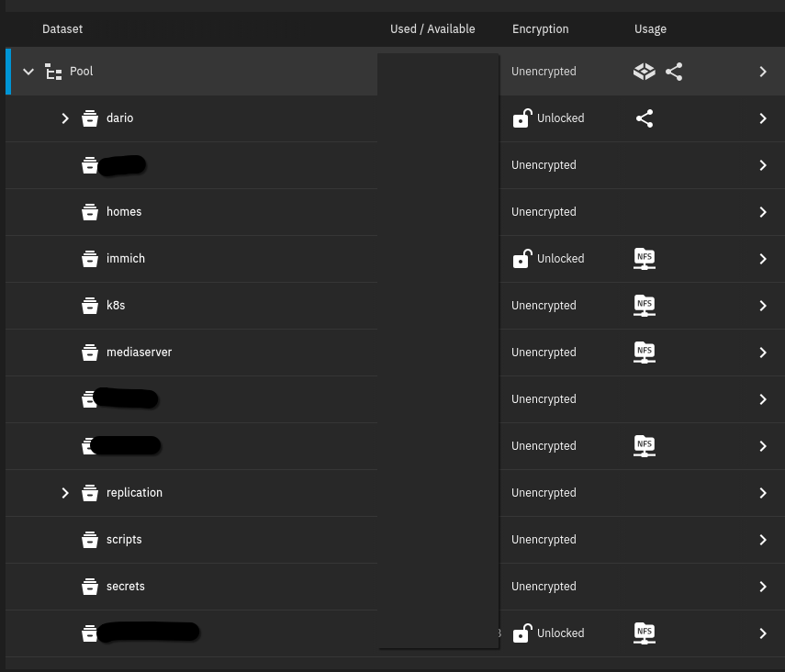The height and width of the screenshot is (672, 785).
Task: Click the NFS icon in mediaserver row
Action: [x=645, y=353]
